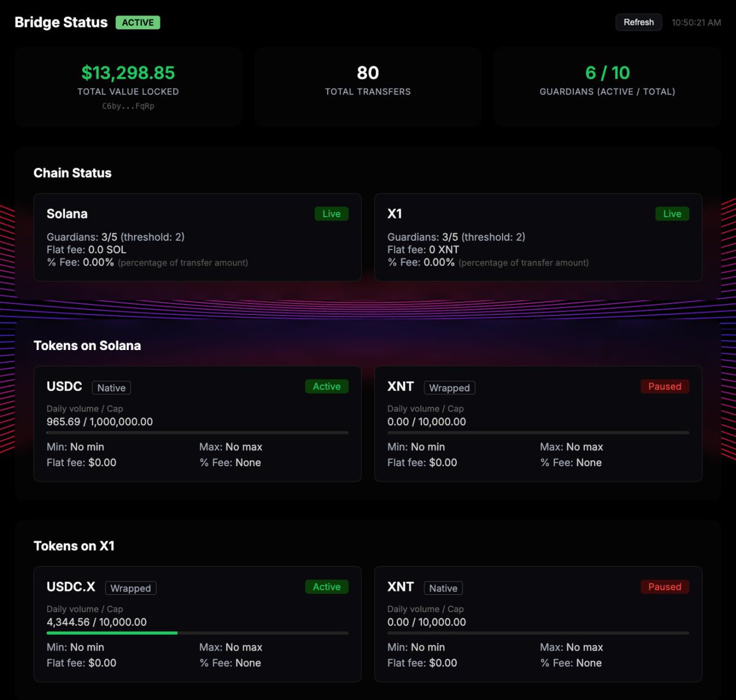The width and height of the screenshot is (736, 700).
Task: Click the USDC daily volume progress bar
Action: click(197, 433)
